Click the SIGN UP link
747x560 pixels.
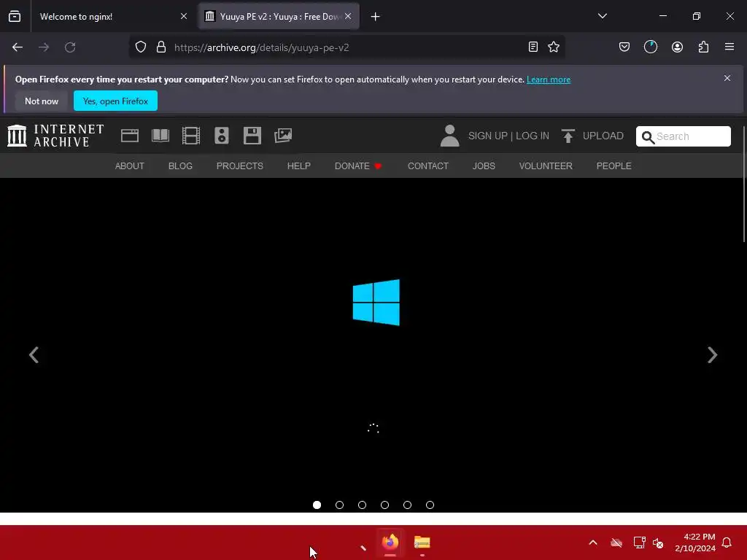[x=488, y=136]
